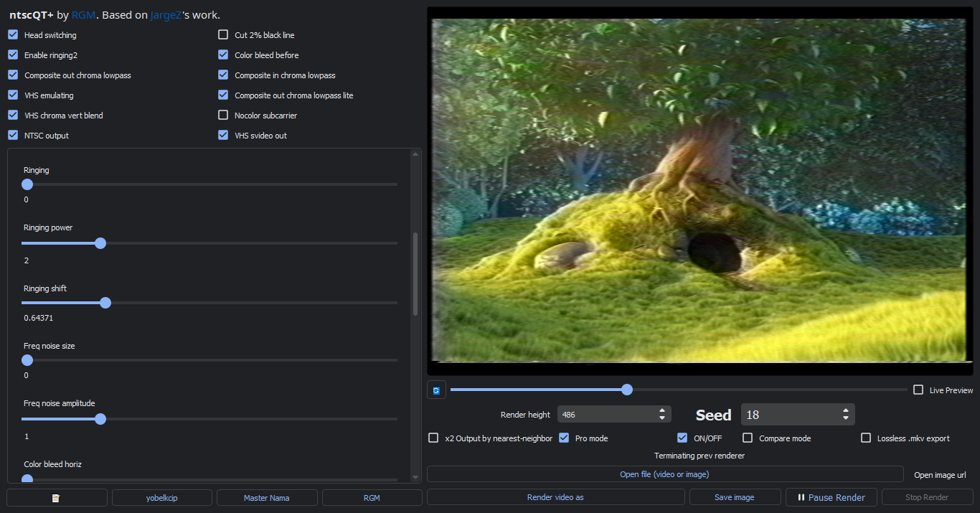Click the Freq noise amplitude slider handle
The image size is (980, 513).
click(x=100, y=419)
